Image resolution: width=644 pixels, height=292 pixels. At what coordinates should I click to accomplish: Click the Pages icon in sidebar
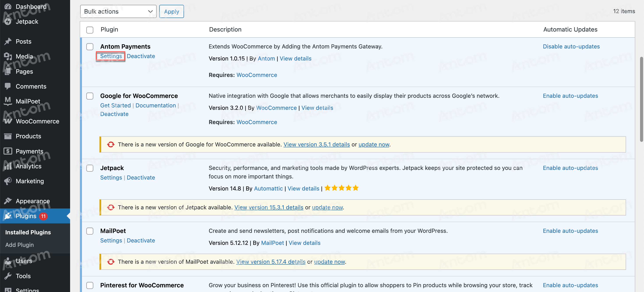[8, 71]
